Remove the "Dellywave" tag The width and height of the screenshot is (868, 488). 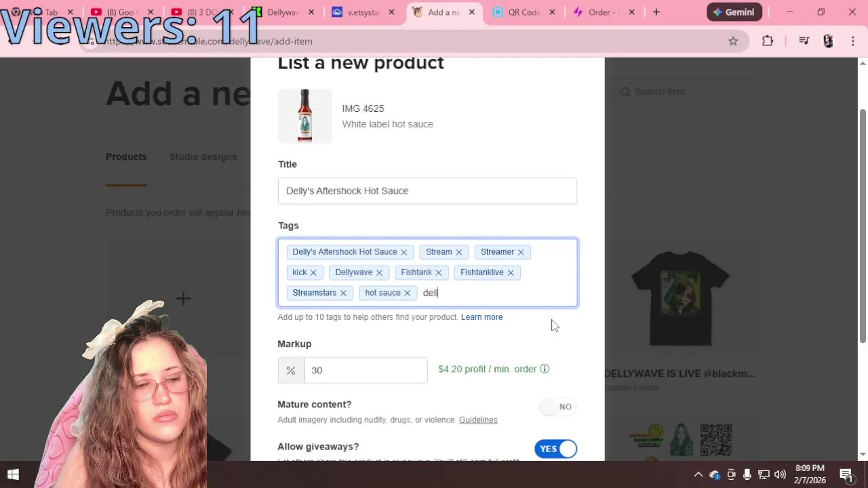[379, 272]
